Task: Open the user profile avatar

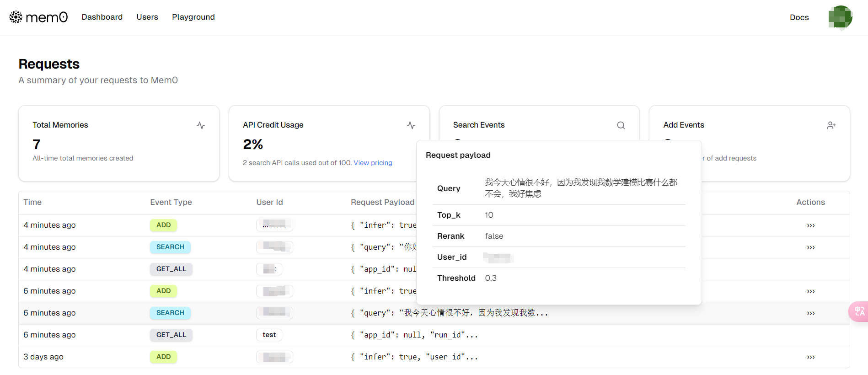Action: 840,17
